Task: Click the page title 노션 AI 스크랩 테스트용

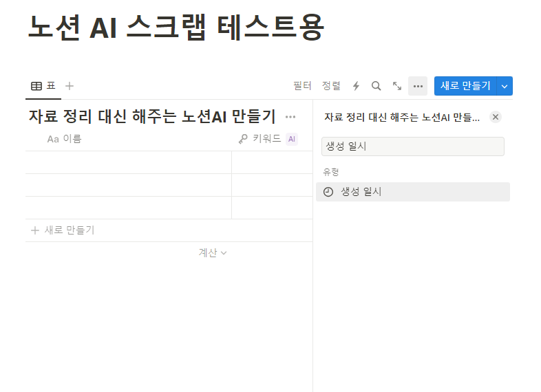Action: pos(176,28)
